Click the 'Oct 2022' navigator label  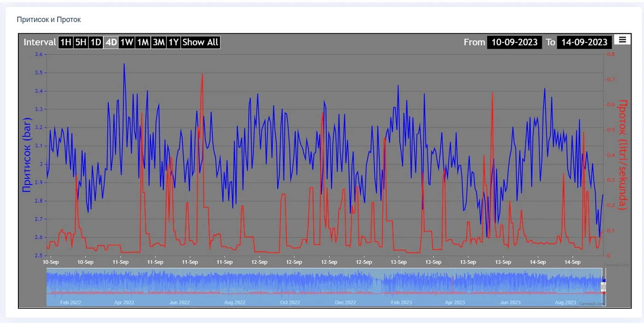(290, 303)
